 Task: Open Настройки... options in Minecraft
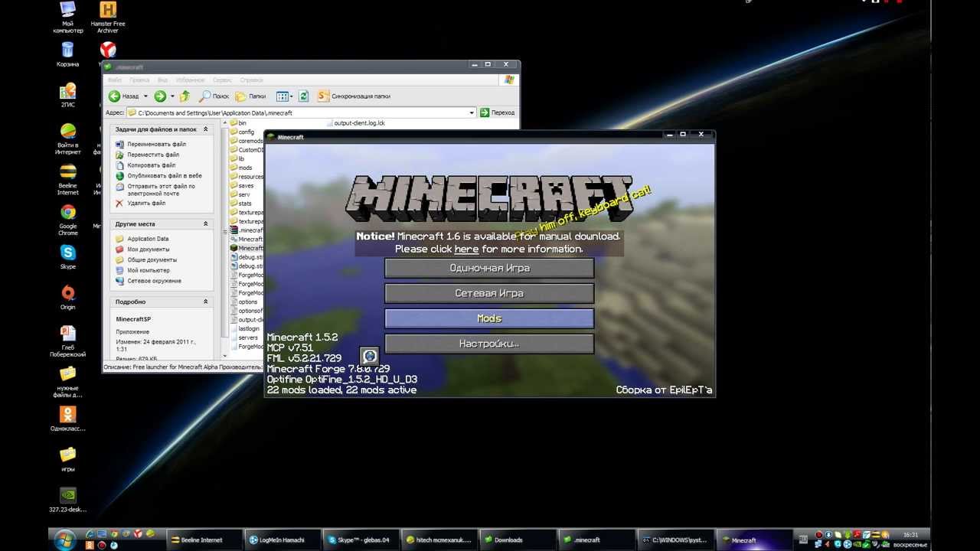click(x=489, y=344)
